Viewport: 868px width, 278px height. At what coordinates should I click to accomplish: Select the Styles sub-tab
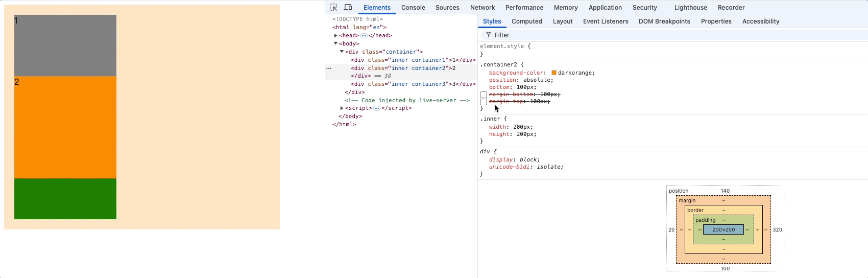coord(492,21)
